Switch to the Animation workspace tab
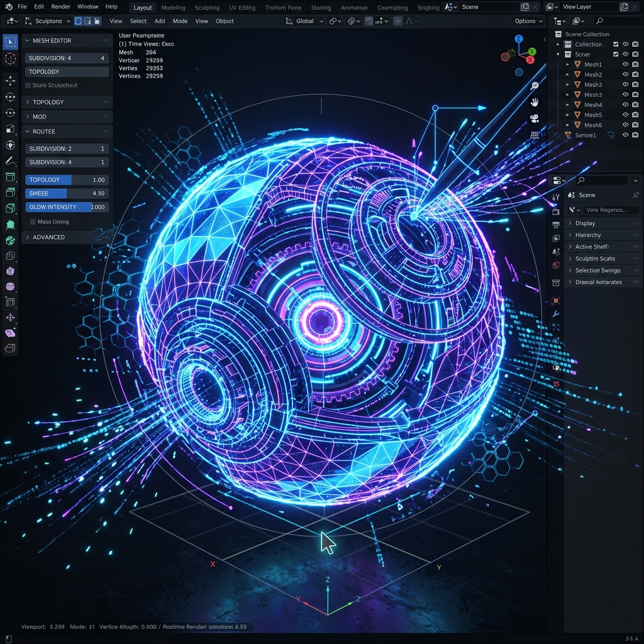 (354, 8)
